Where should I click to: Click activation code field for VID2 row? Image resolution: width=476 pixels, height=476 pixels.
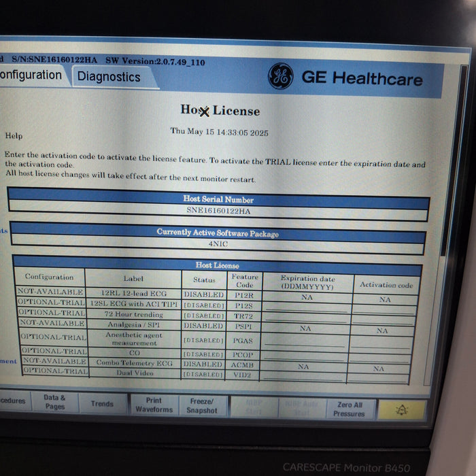point(378,377)
